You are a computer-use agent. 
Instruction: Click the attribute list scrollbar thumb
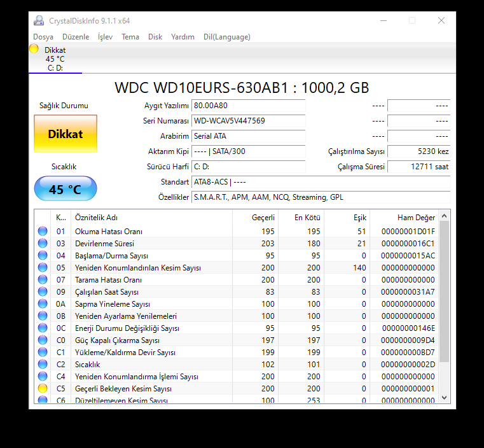pyautogui.click(x=444, y=291)
